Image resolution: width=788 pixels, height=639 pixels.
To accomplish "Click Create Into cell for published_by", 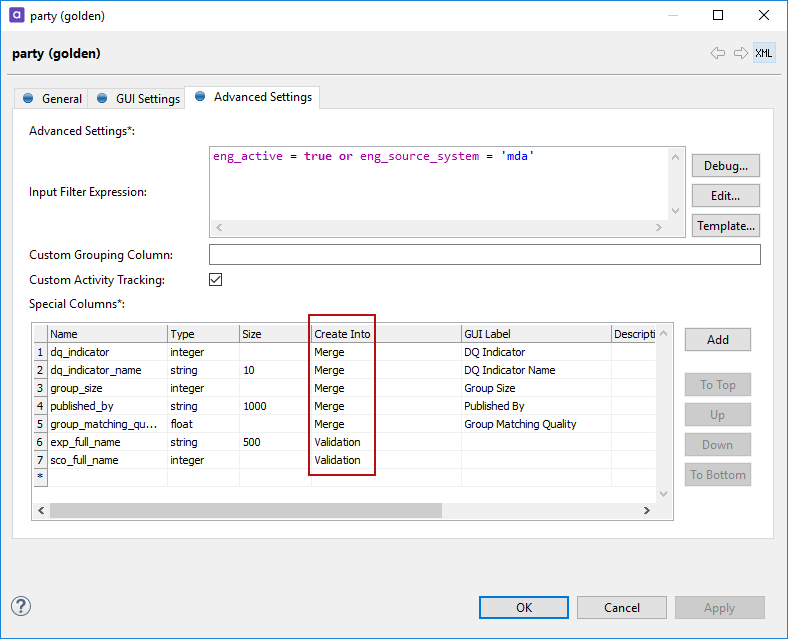I will 342,406.
